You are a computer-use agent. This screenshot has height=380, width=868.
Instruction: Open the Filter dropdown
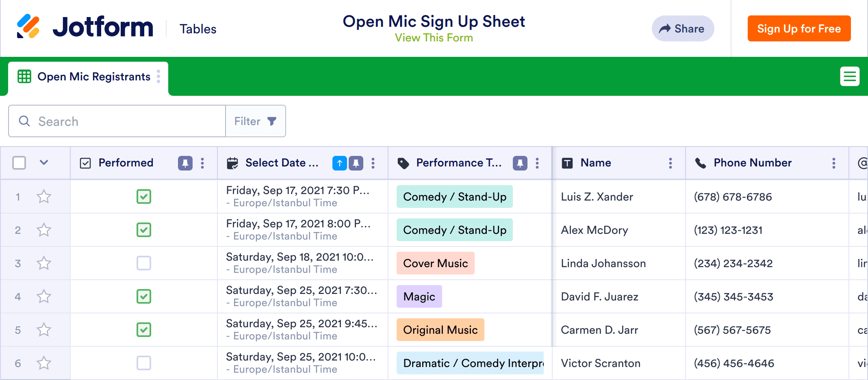[256, 121]
